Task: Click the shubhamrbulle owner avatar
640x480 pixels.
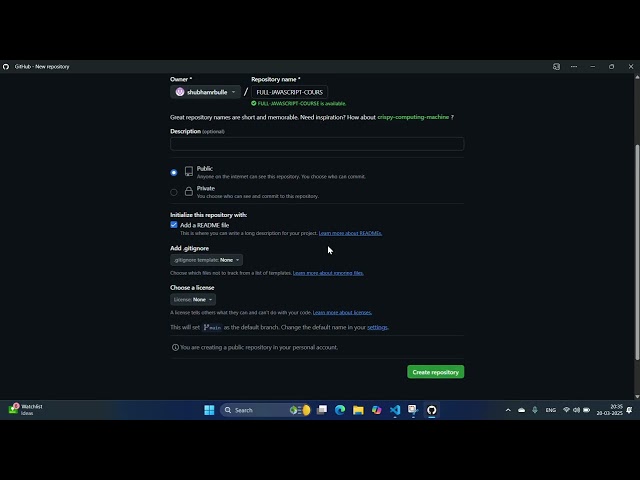Action: click(180, 92)
